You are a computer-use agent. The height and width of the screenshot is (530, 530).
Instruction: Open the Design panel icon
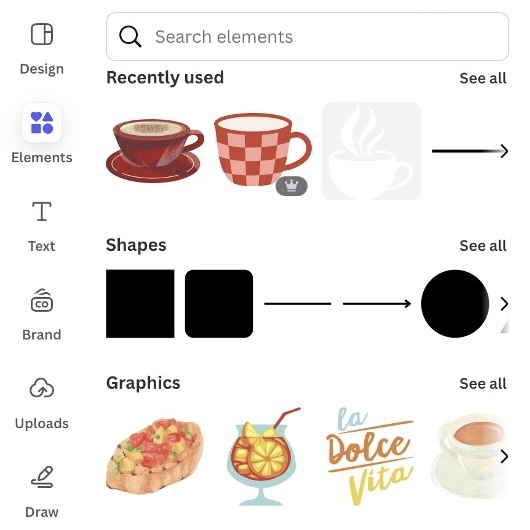[x=42, y=34]
